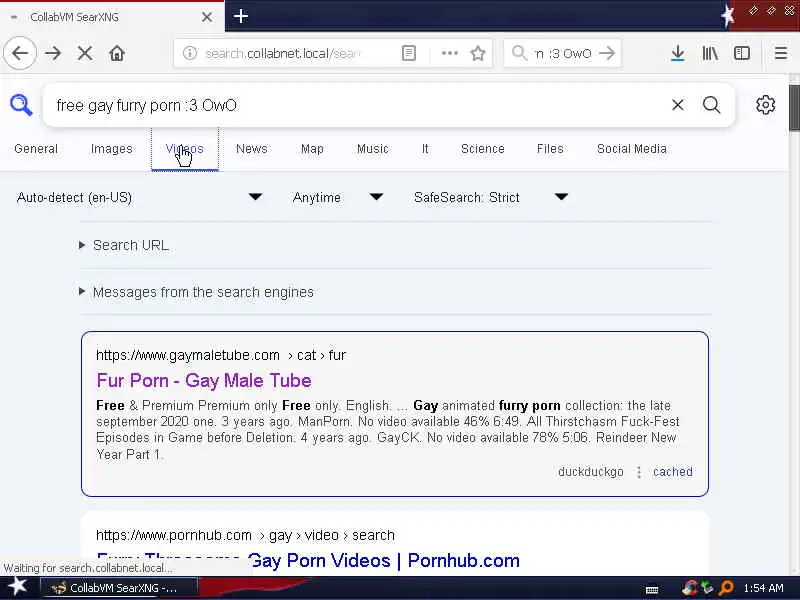Click the taskbar clock 1:54 AM

763,588
